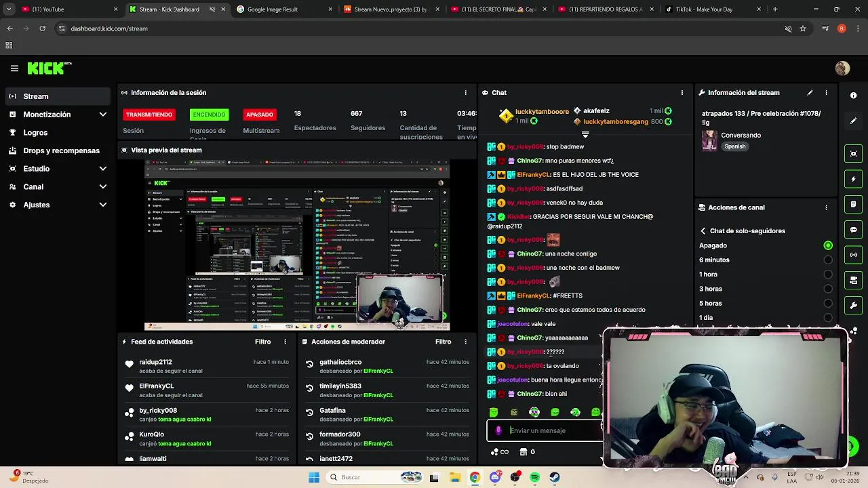The height and width of the screenshot is (488, 868).
Task: Bookmark this page with the star icon
Action: [x=803, y=28]
